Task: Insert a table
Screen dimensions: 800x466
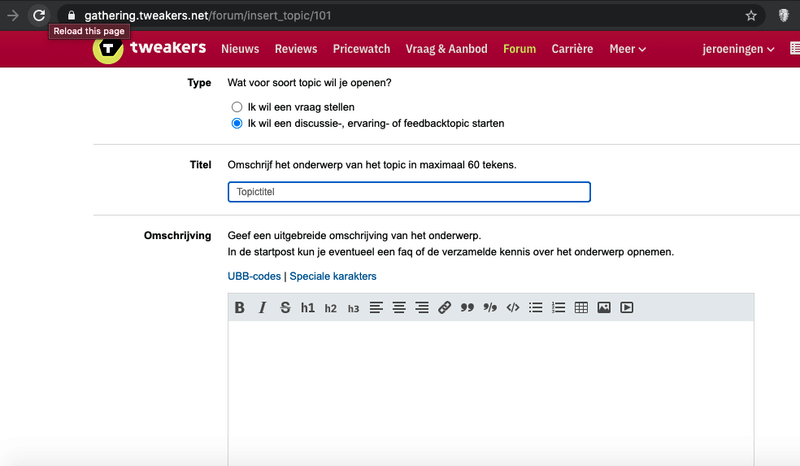Action: (x=581, y=307)
